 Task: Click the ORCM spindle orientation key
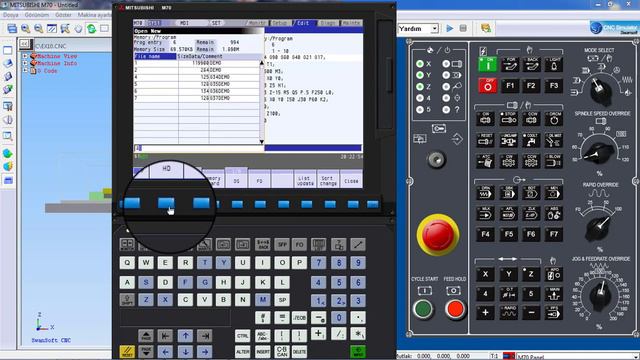point(553,119)
